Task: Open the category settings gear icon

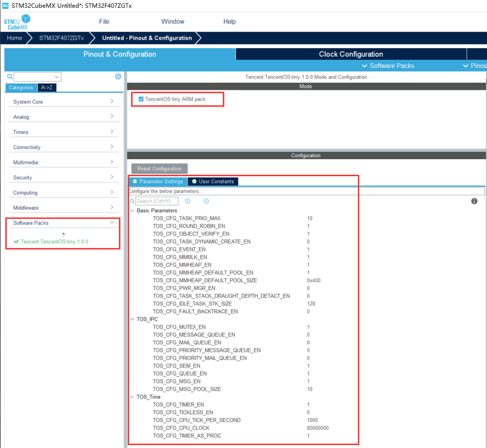Action: [x=118, y=76]
